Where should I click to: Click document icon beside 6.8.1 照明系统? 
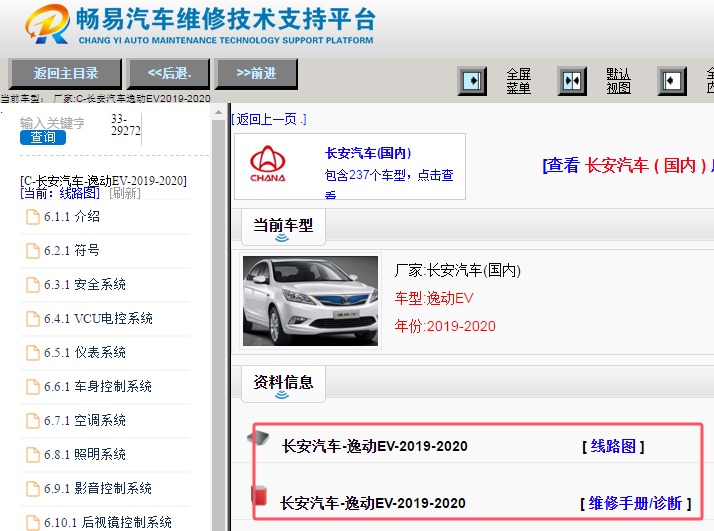pyautogui.click(x=33, y=455)
